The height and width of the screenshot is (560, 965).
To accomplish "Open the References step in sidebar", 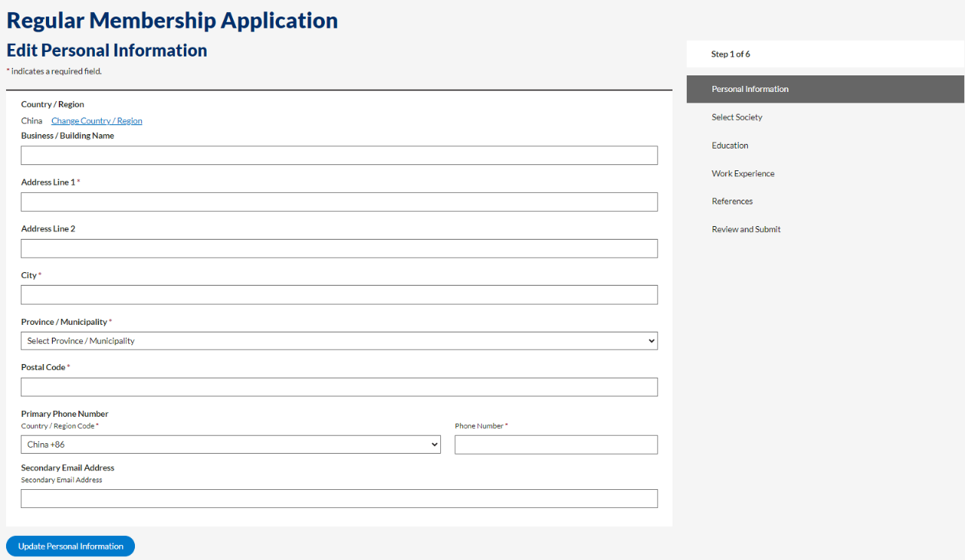I will pyautogui.click(x=732, y=201).
